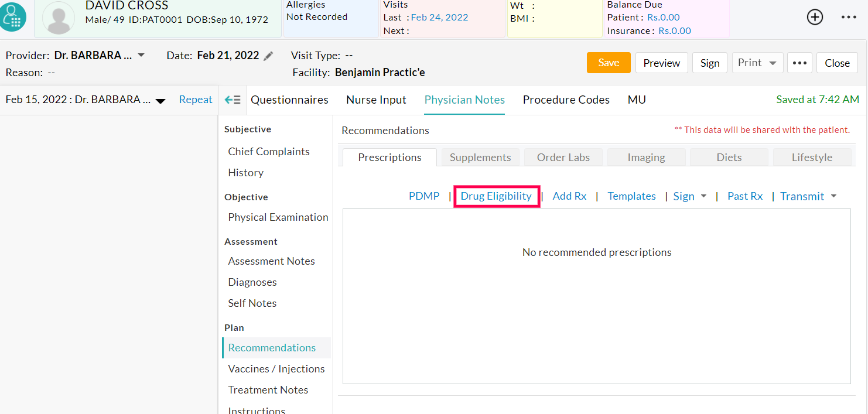
Task: Click the circled plus add icon
Action: tap(815, 18)
